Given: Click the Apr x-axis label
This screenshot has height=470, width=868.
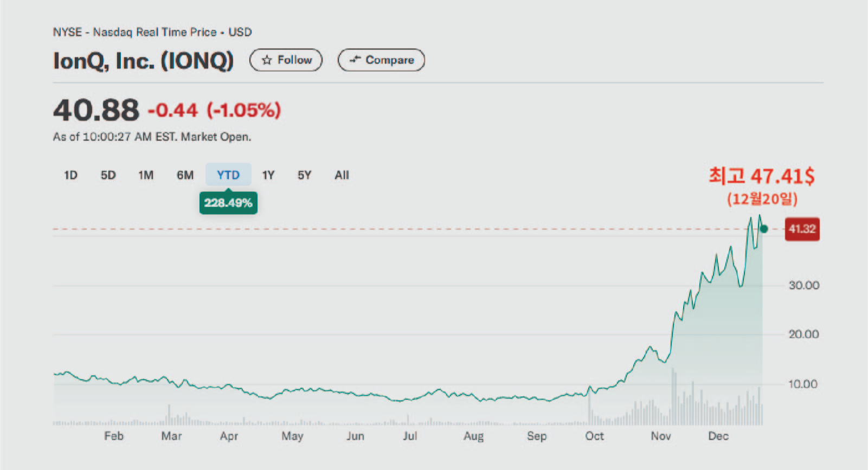Looking at the screenshot, I should tap(229, 436).
